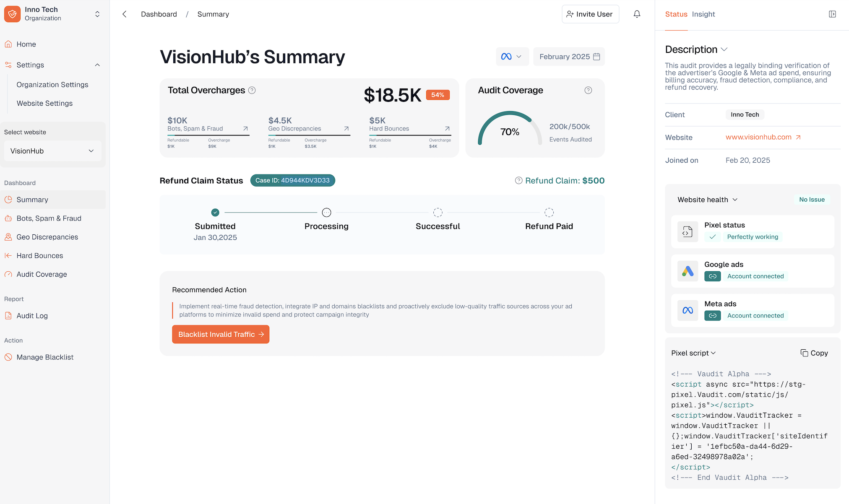
Task: Open the Meta platform dropdown
Action: coord(512,57)
